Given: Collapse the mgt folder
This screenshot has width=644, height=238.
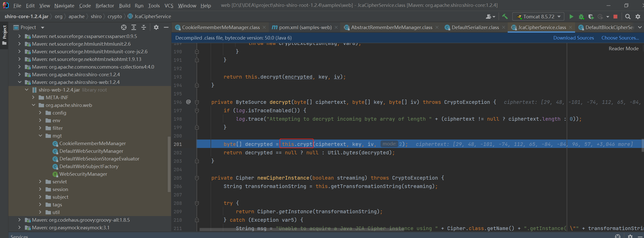Looking at the screenshot, I should coord(40,136).
